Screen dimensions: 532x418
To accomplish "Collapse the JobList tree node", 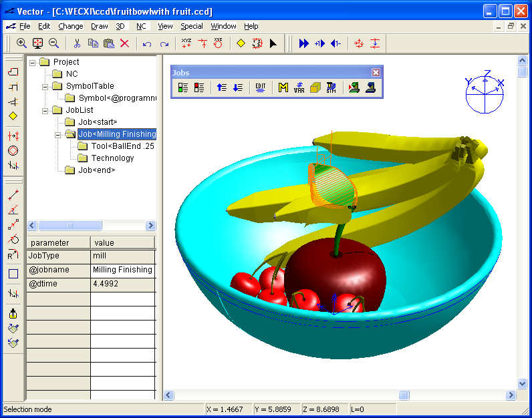I will tap(45, 111).
